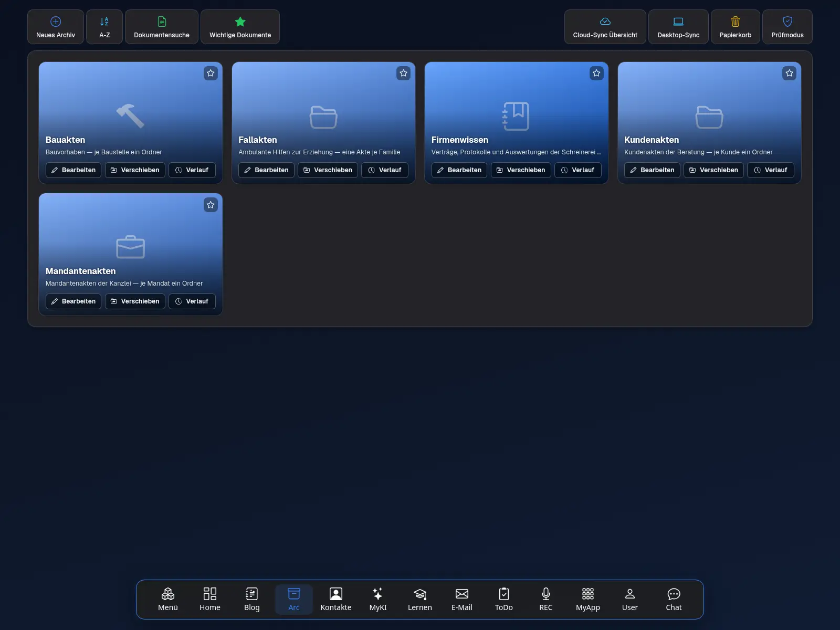Show Verlauf of the Firmenwissen archive
Viewport: 840px width, 630px height.
(577, 170)
